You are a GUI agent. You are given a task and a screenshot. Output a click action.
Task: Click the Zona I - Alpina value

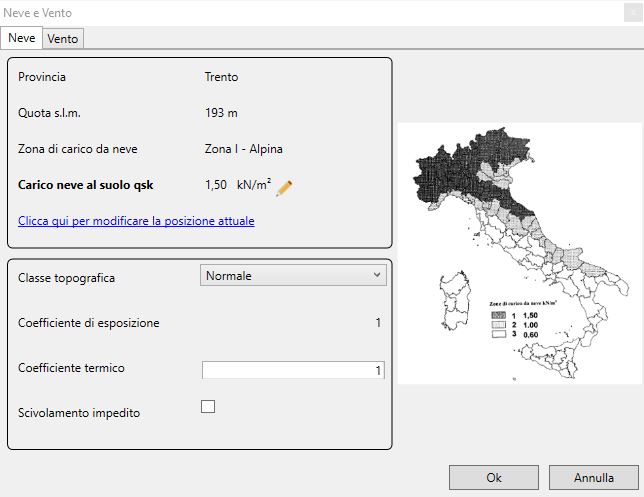(x=244, y=149)
